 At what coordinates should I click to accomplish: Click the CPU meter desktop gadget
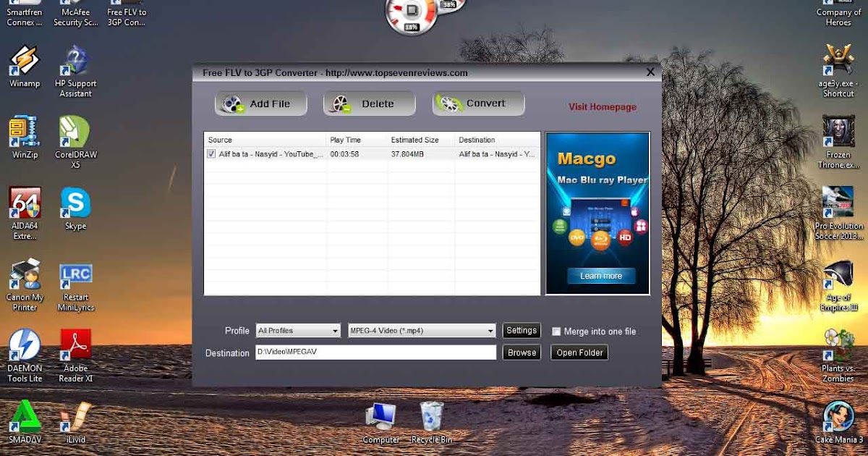[x=412, y=14]
